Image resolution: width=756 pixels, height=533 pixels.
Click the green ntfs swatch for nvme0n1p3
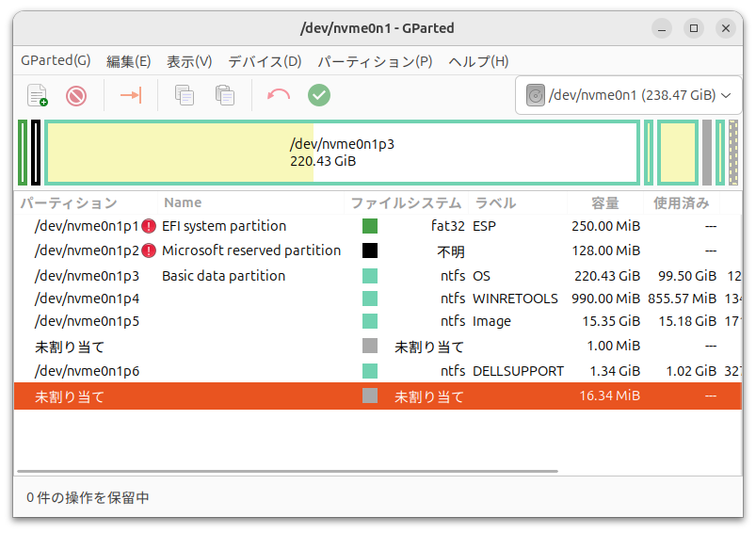click(x=370, y=276)
